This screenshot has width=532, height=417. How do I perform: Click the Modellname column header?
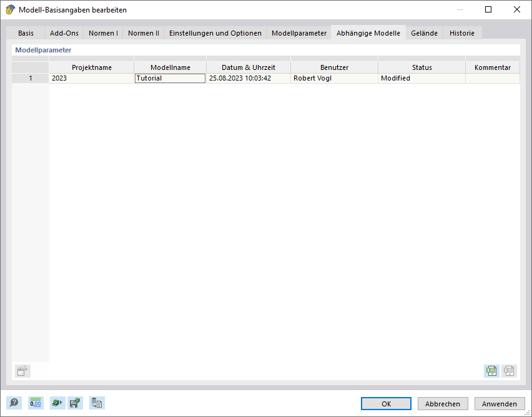170,67
